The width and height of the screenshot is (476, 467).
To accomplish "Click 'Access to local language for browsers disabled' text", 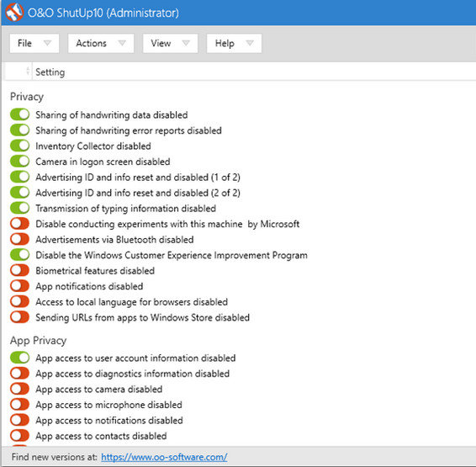I will click(x=132, y=302).
